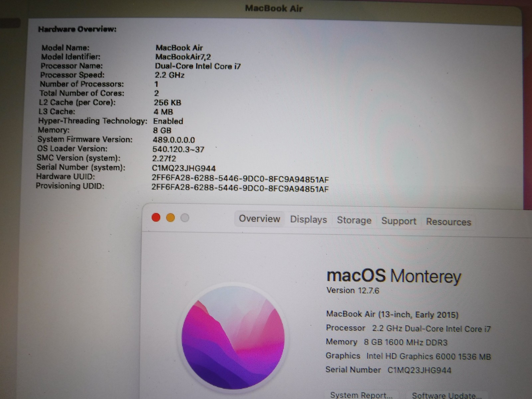This screenshot has height=399, width=532.
Task: Select the serial number in Hardware Overview
Action: [184, 169]
